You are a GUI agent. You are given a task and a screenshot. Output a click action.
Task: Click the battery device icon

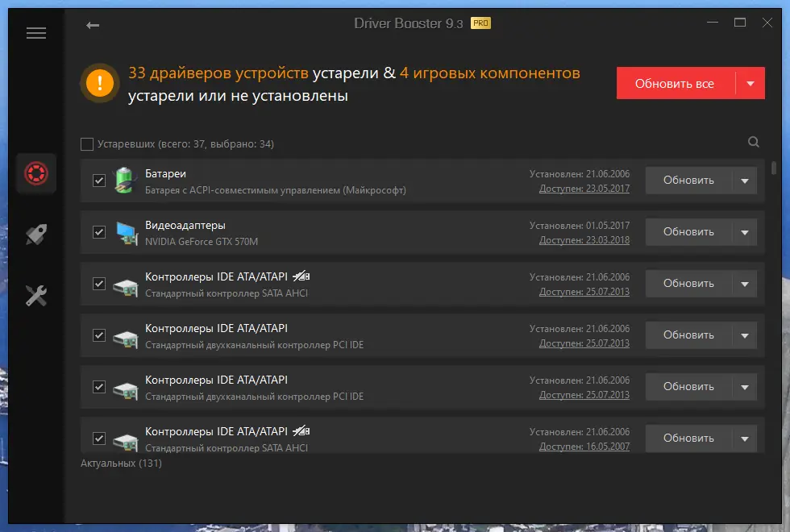click(x=124, y=181)
